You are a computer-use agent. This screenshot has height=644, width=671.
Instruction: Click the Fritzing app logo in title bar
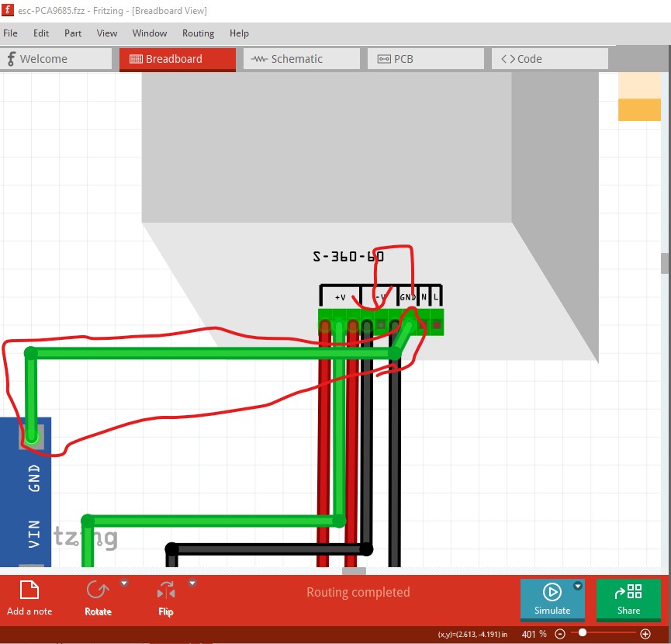coord(9,11)
